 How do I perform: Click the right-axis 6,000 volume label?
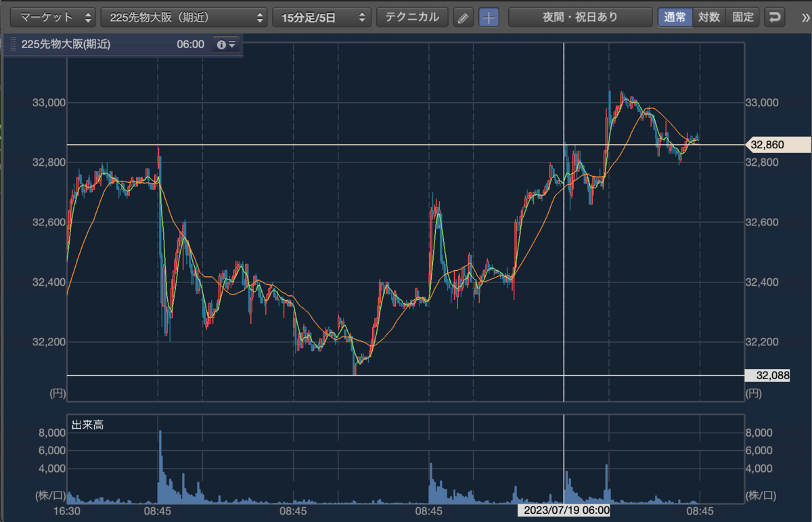click(759, 450)
